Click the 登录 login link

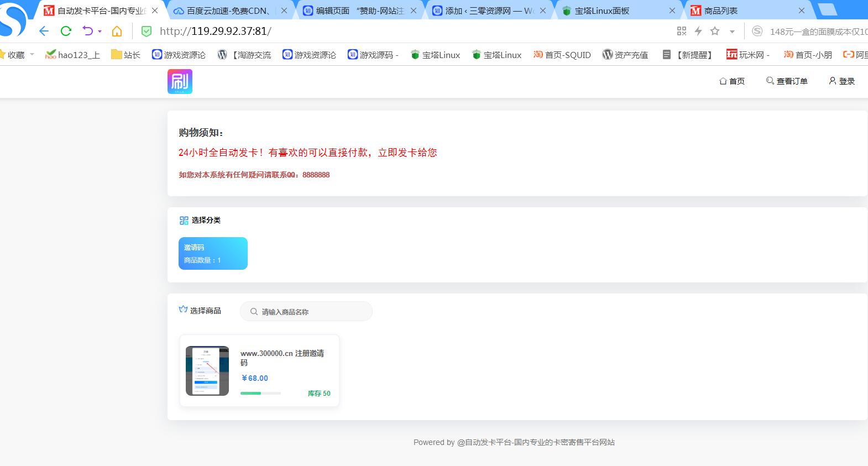[841, 81]
